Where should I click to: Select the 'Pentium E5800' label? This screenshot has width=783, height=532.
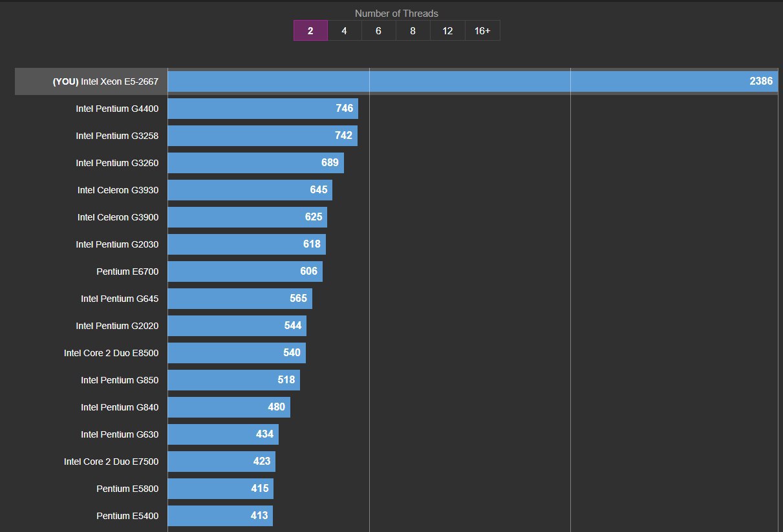coord(127,489)
